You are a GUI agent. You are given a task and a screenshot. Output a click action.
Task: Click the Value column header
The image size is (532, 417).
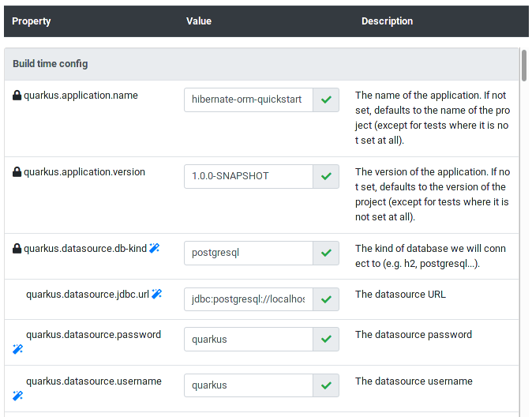(x=199, y=21)
